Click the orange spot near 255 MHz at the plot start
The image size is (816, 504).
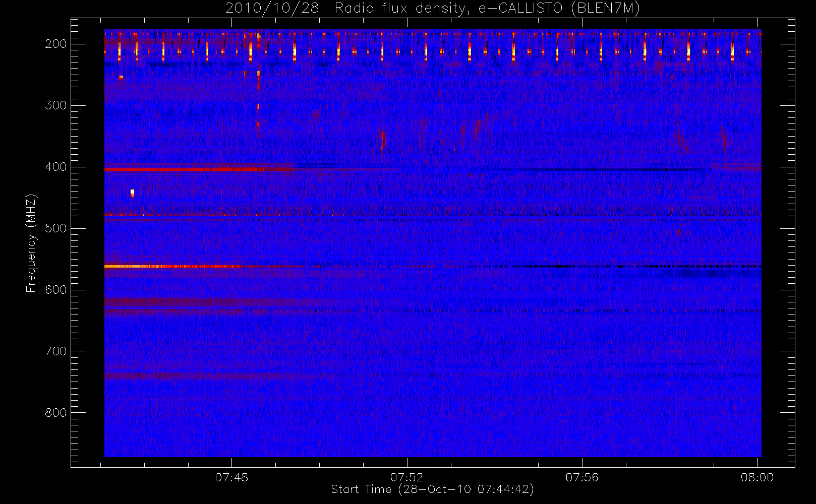coord(121,77)
